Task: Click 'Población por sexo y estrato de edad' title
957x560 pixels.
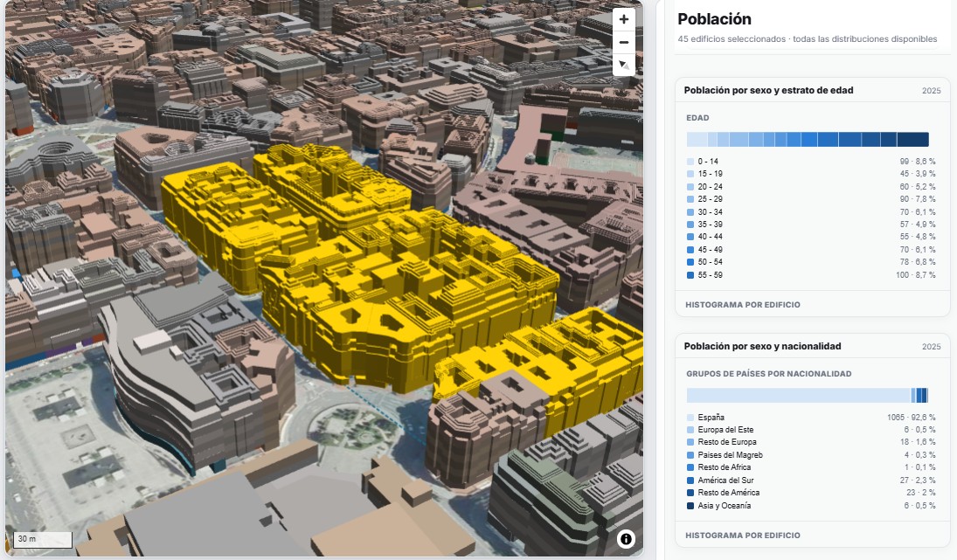Action: 768,90
